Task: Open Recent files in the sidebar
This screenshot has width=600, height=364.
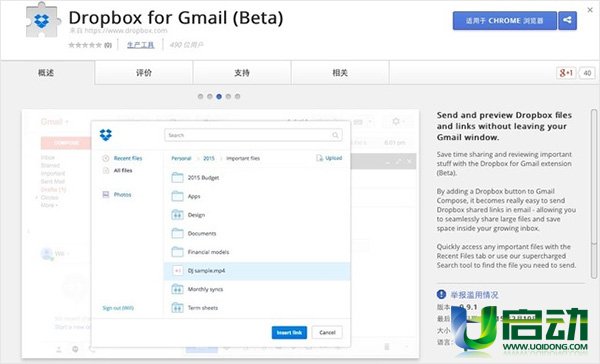Action: click(128, 158)
